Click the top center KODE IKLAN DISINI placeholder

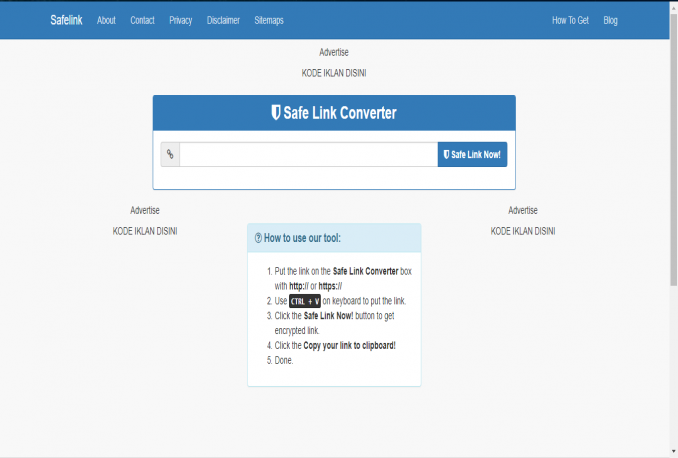coord(334,73)
